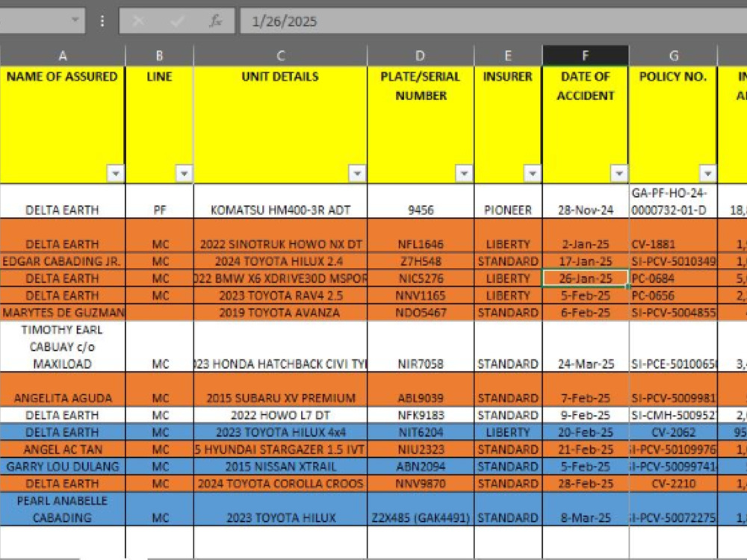Select plate cell ABN2094
Screen dimensions: 747x560
coord(420,466)
